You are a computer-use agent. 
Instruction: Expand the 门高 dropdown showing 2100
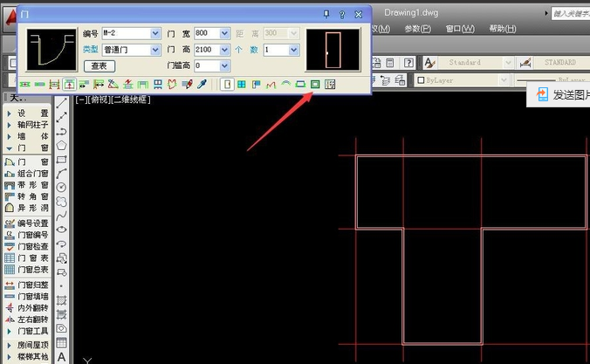pyautogui.click(x=224, y=50)
